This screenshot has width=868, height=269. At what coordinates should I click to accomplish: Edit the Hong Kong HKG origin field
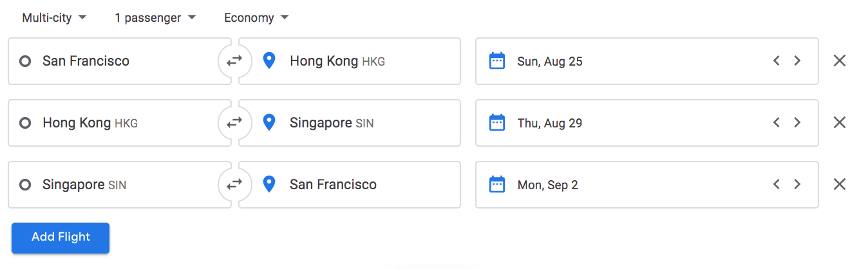point(119,123)
